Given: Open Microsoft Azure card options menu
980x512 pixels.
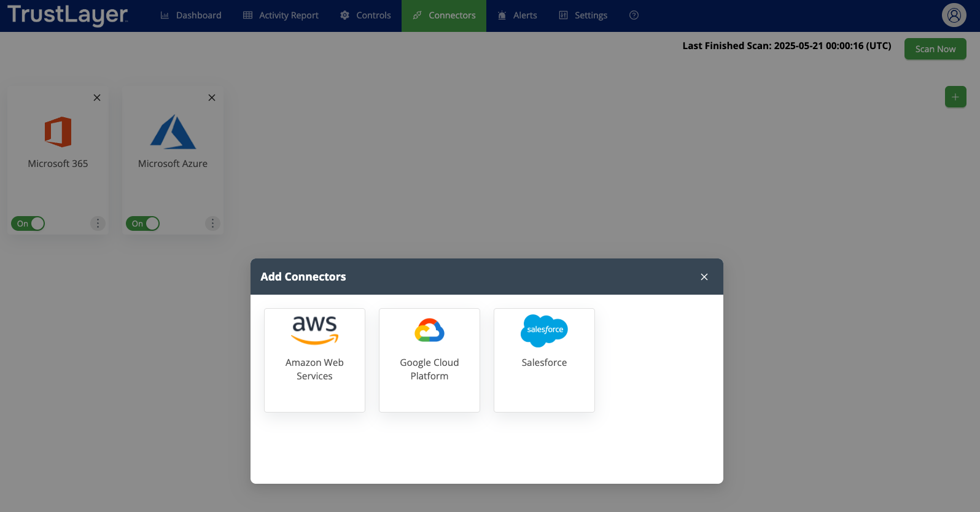Looking at the screenshot, I should click(212, 223).
